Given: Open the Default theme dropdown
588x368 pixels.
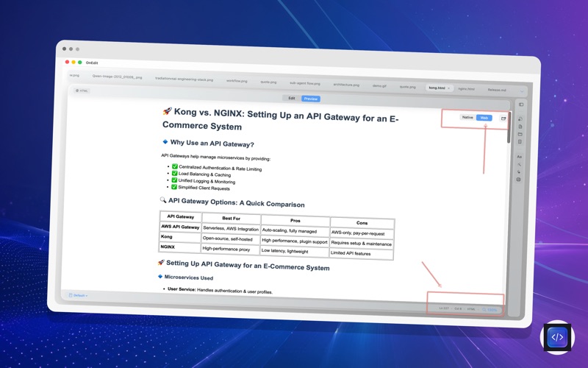Looking at the screenshot, I should tap(79, 296).
